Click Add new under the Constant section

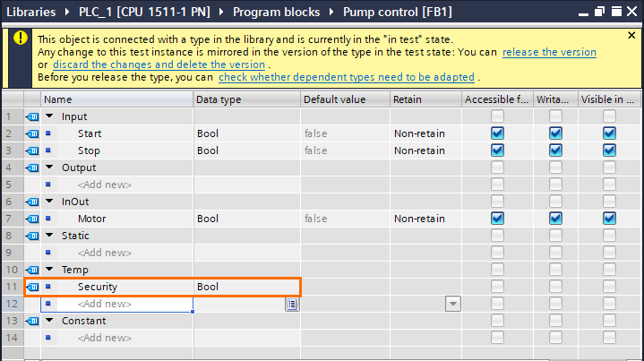[x=104, y=338]
